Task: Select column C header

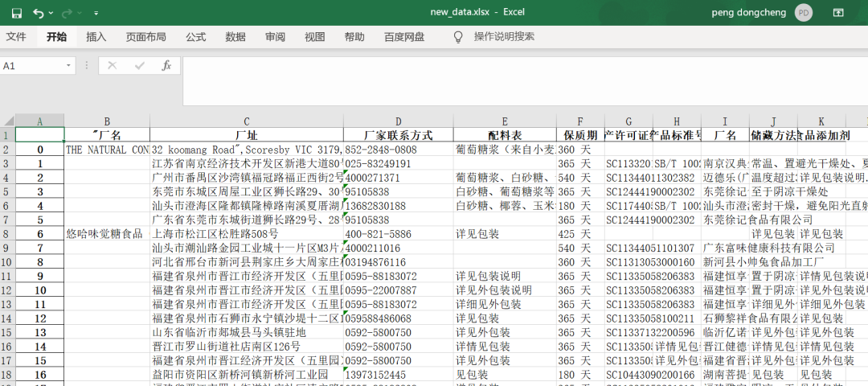Action: pos(247,121)
